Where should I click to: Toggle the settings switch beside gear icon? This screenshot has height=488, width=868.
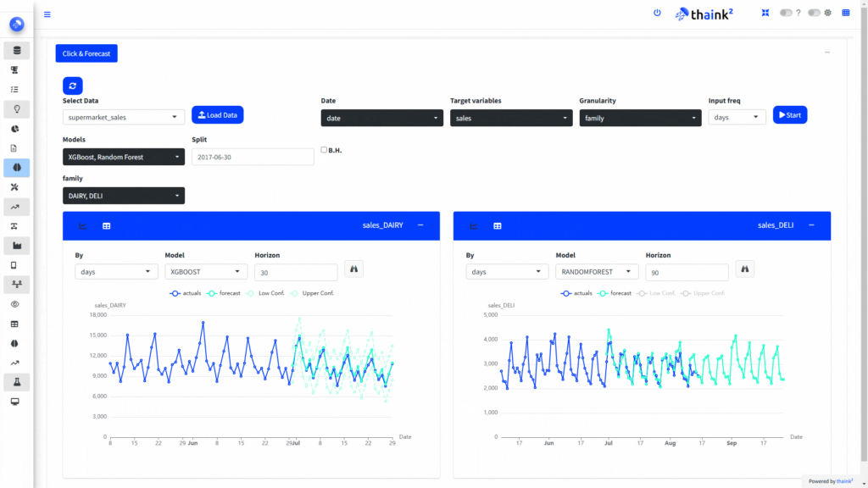[x=814, y=13]
